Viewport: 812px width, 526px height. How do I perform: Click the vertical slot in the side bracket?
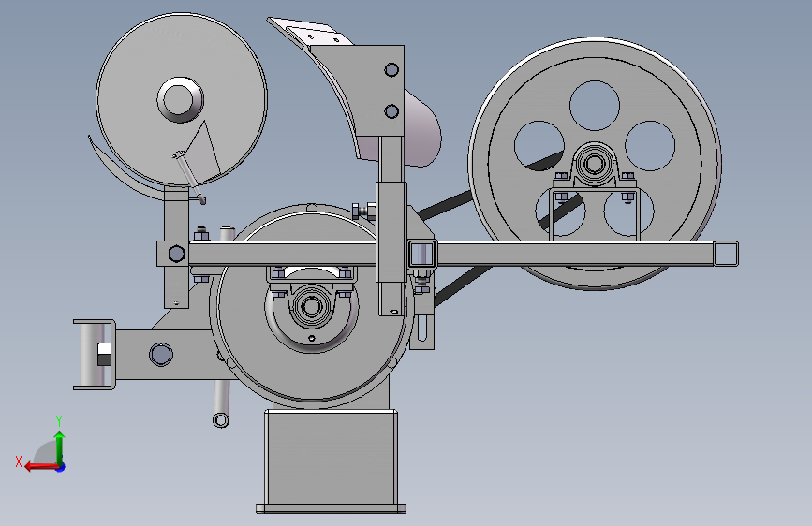(x=422, y=328)
